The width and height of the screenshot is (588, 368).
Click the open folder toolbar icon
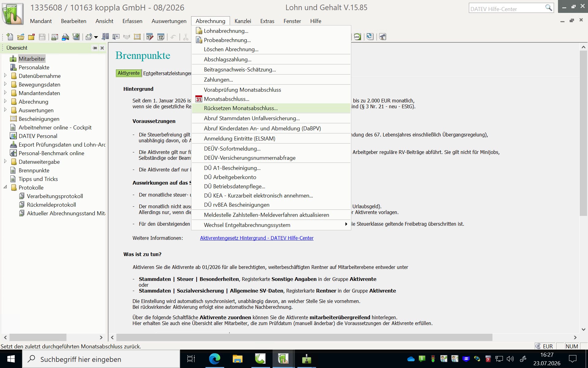(21, 37)
